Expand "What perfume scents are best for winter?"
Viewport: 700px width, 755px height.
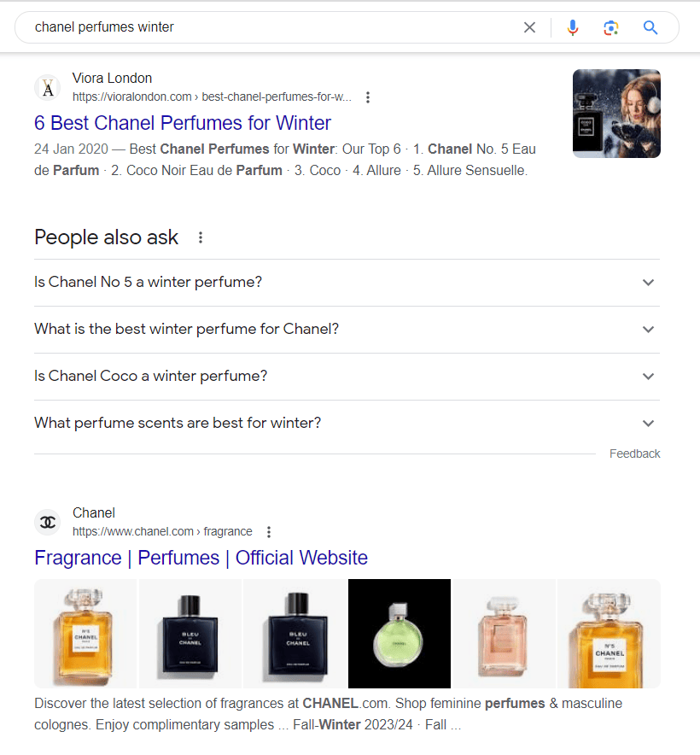pyautogui.click(x=648, y=423)
